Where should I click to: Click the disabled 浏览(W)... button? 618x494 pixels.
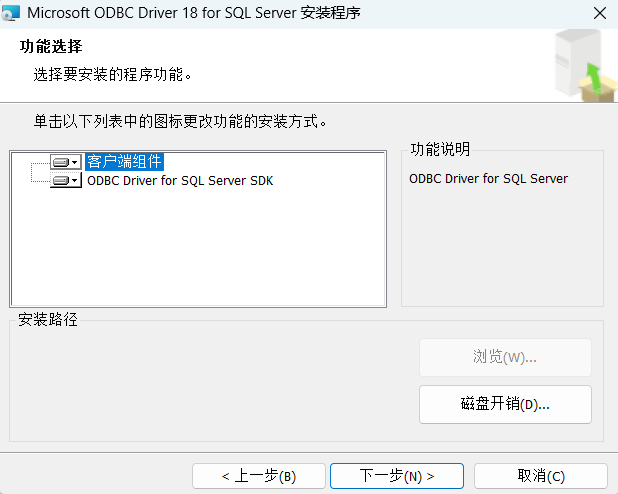click(x=505, y=357)
